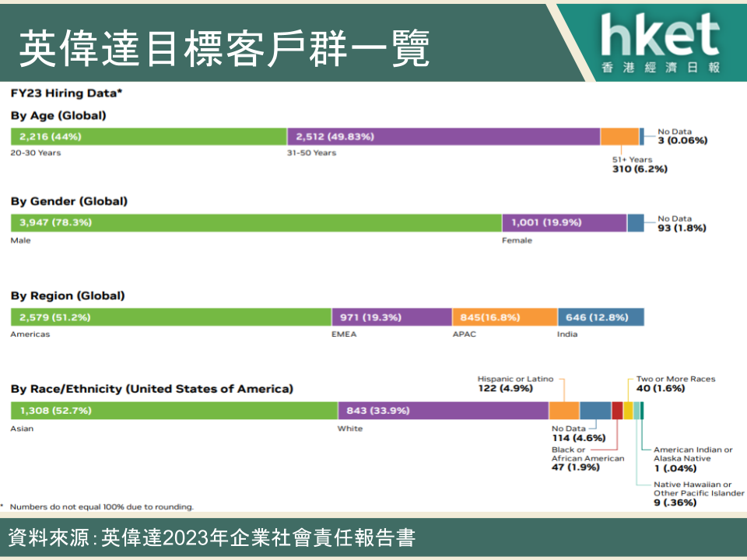Click the 香港經濟日報 text under the logo
This screenshot has width=747, height=560.
point(661,67)
